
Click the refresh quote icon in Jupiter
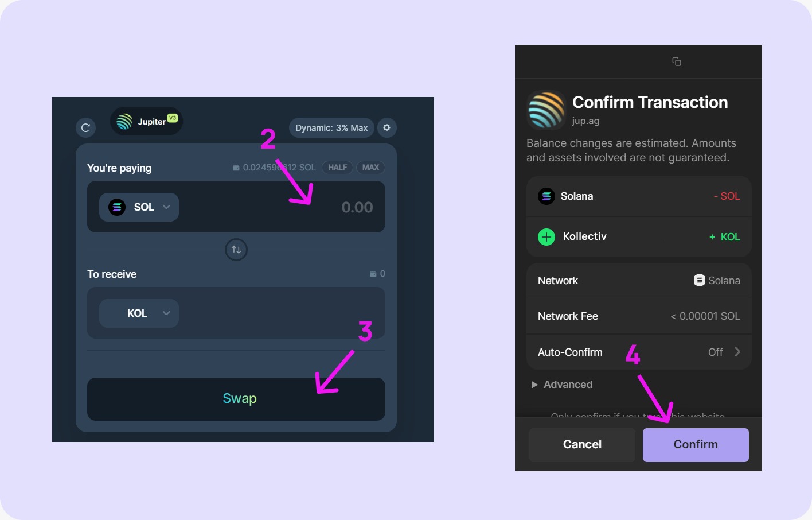click(85, 127)
